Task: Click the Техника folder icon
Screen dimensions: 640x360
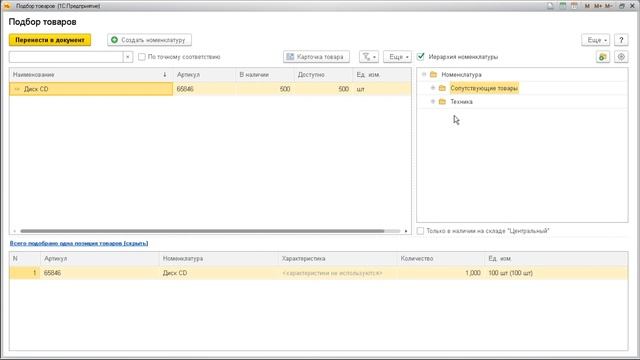Action: click(x=442, y=102)
